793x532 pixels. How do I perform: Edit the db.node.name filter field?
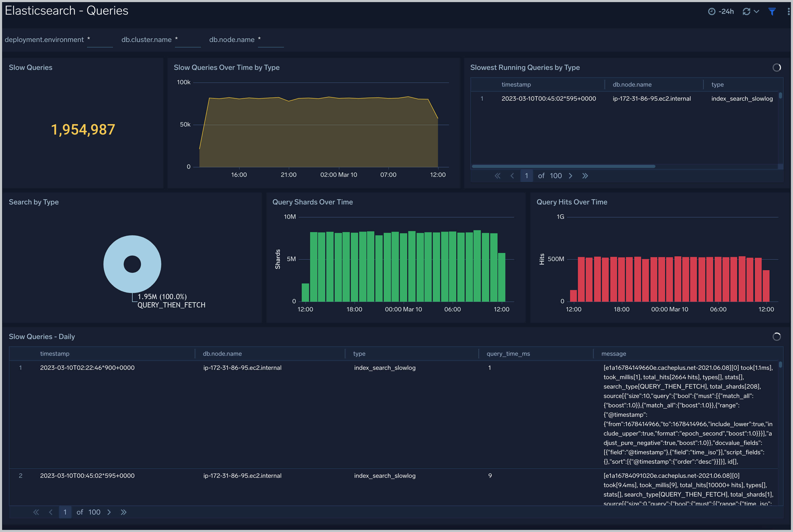pyautogui.click(x=271, y=40)
